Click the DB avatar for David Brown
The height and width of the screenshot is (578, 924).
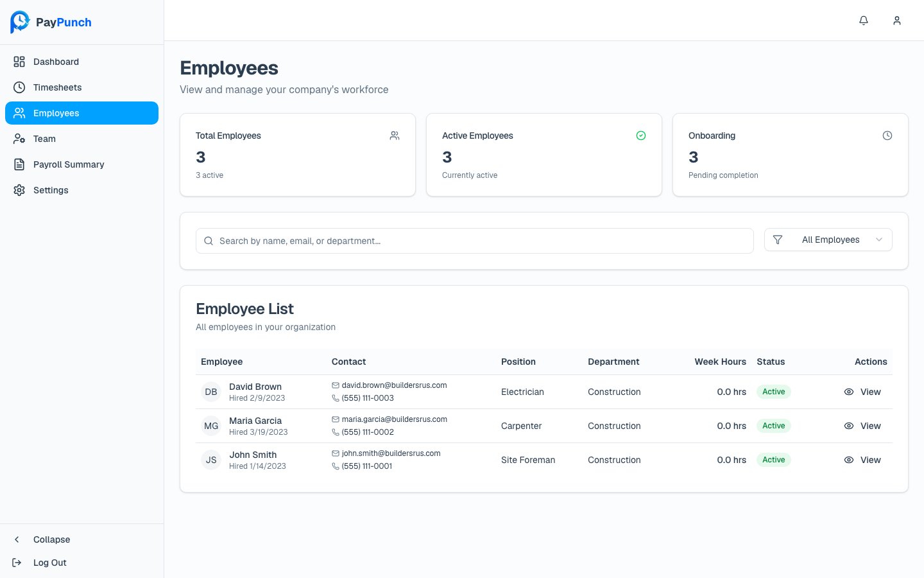211,392
